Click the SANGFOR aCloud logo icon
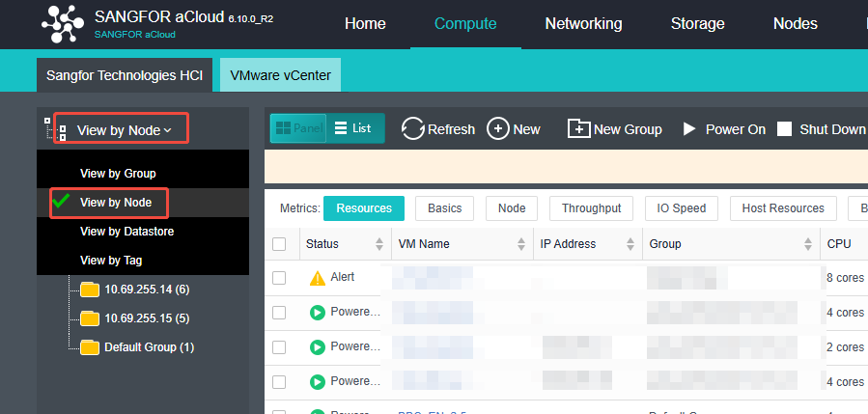 (x=63, y=24)
